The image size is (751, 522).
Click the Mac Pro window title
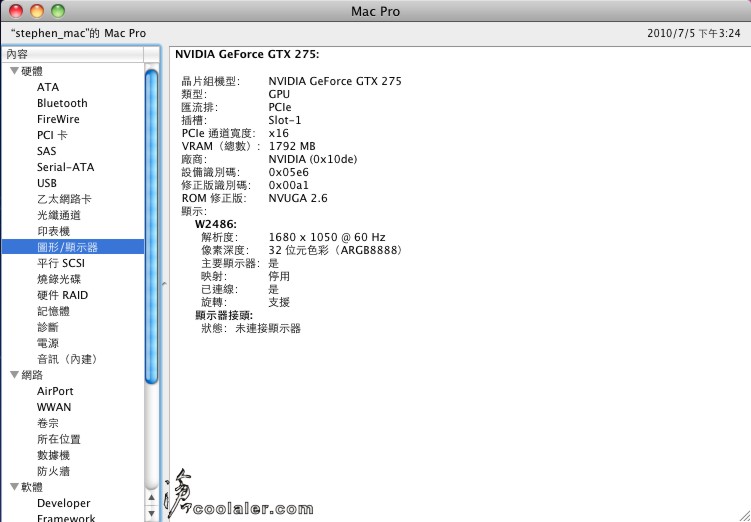coord(375,11)
